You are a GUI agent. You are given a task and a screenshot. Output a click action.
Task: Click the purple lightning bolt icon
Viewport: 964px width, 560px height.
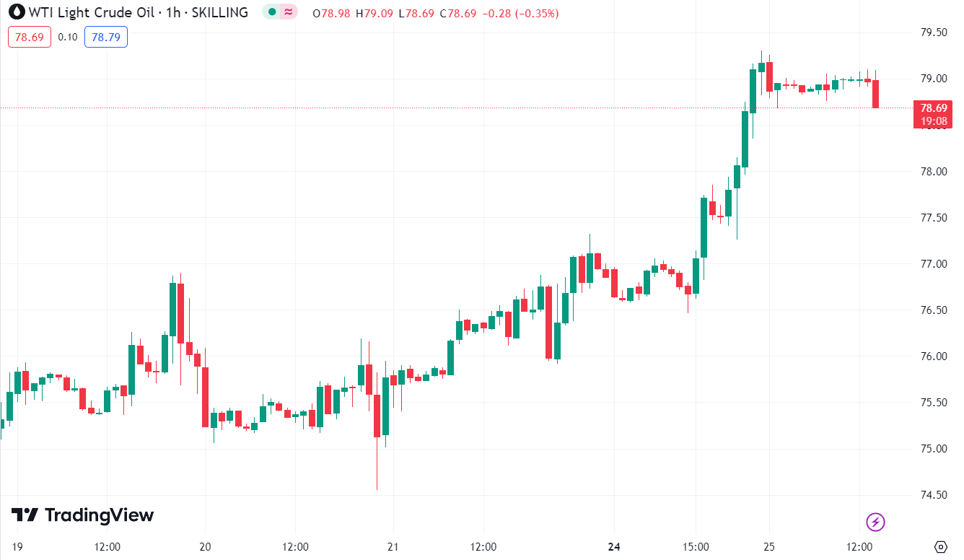coord(875,521)
